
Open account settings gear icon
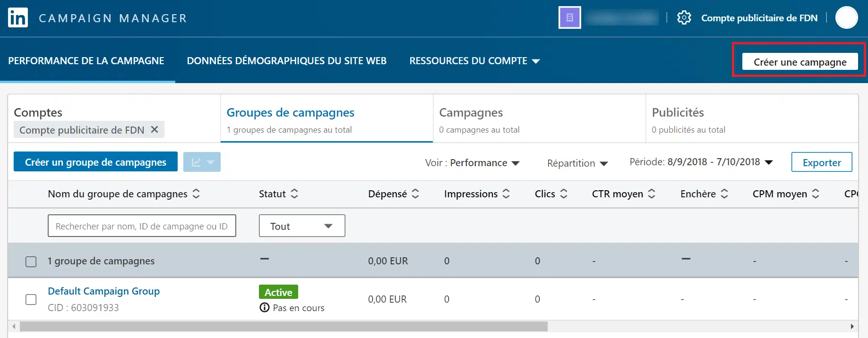pyautogui.click(x=684, y=18)
